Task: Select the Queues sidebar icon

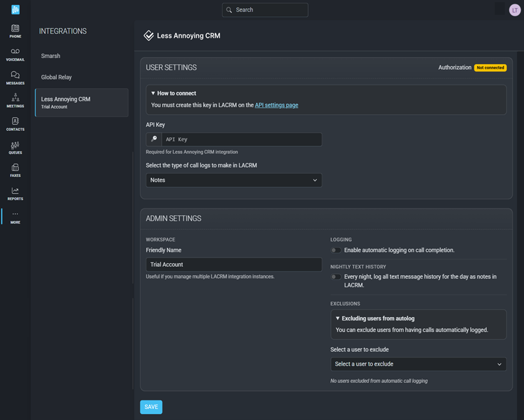Action: [15, 147]
